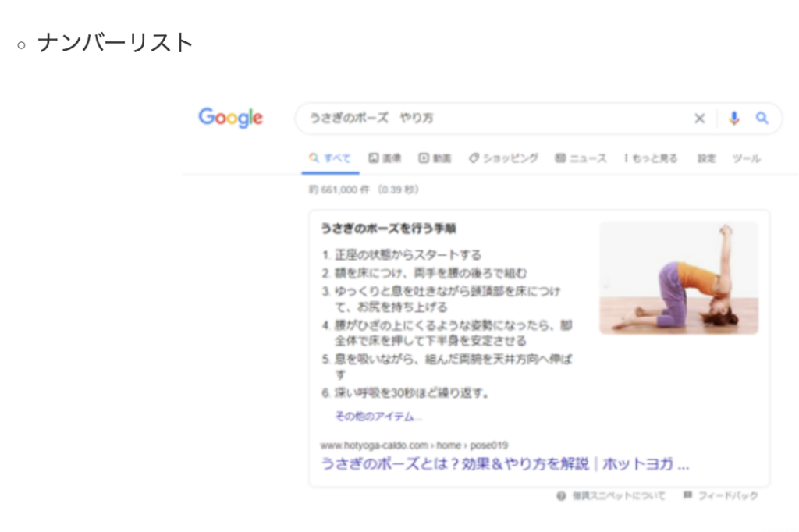
Task: Click the フィードバック flag icon
Action: click(687, 495)
